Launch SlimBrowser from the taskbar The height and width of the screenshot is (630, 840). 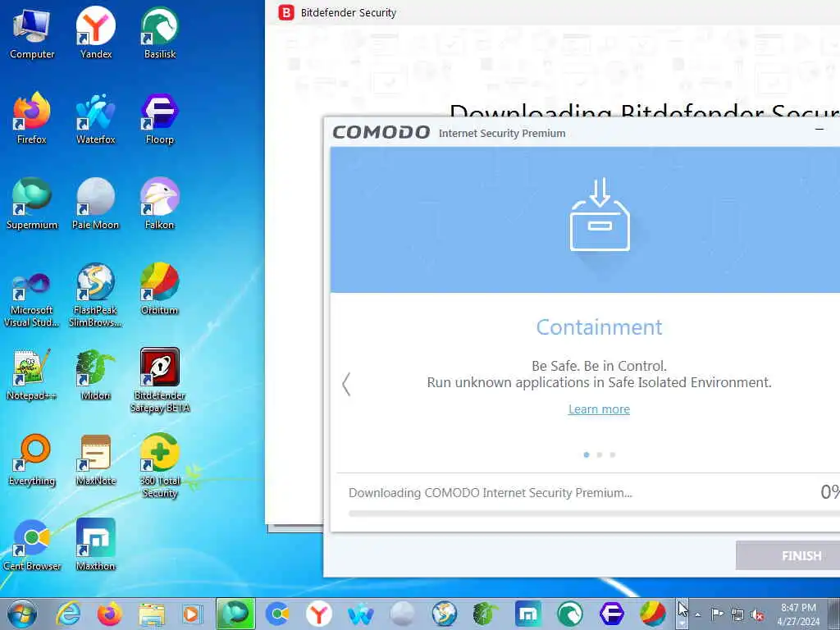coord(444,614)
